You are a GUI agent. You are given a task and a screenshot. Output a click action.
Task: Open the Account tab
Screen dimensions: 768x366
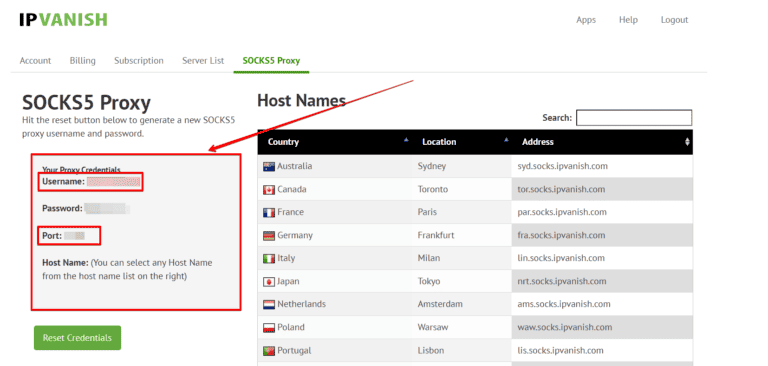tap(35, 61)
